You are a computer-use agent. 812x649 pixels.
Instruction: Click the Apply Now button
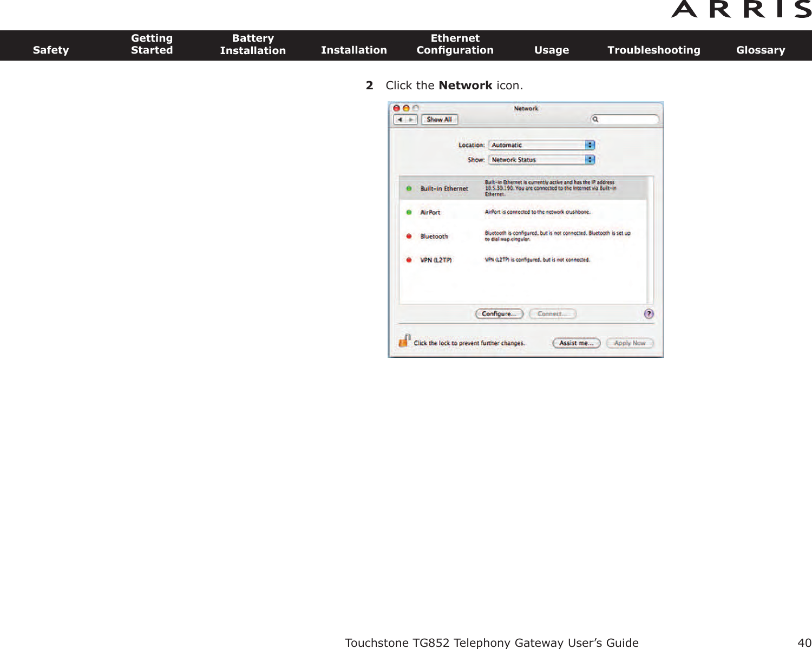(630, 343)
